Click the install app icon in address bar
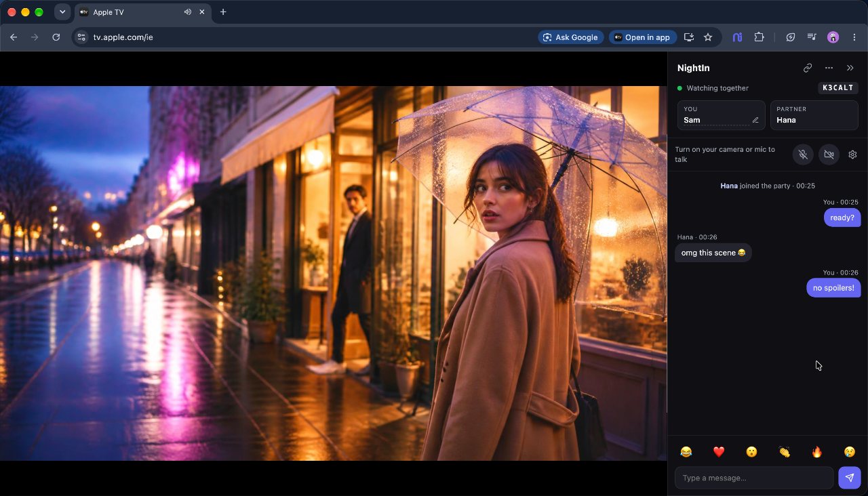Screen dimensions: 868x496 point(689,37)
